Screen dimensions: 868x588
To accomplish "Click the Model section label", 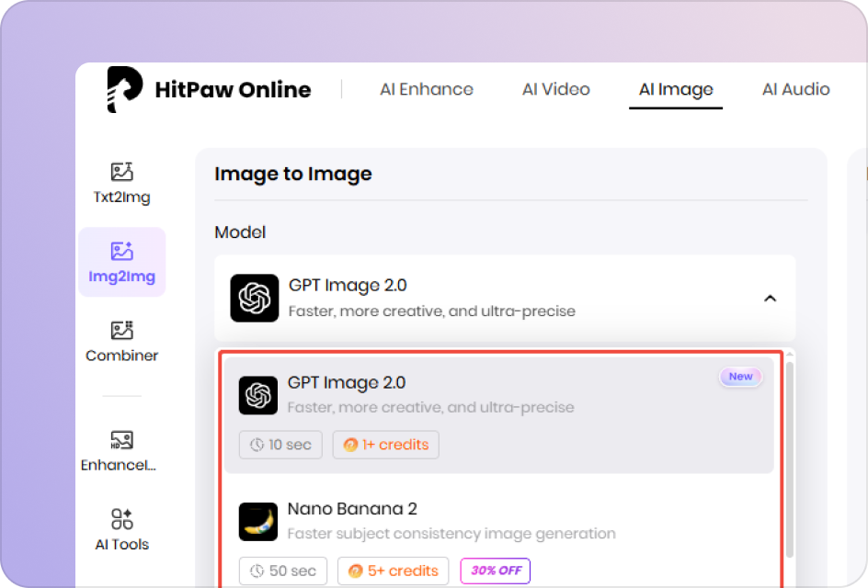I will click(240, 232).
